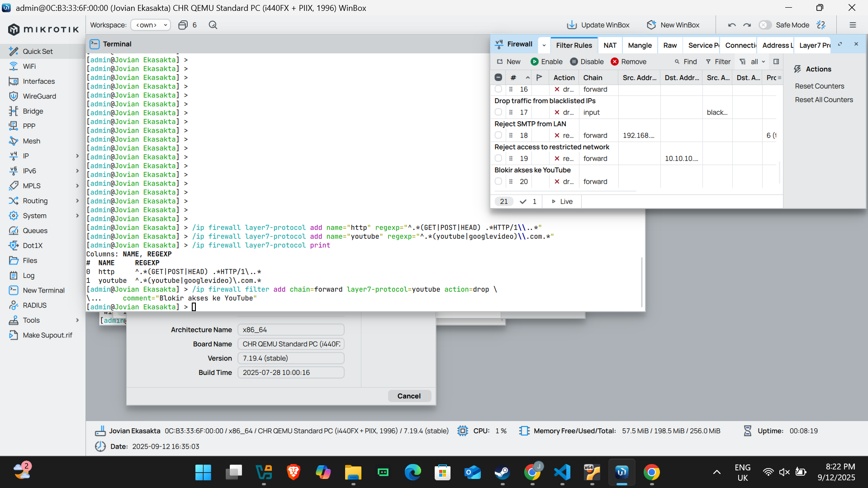Image resolution: width=868 pixels, height=488 pixels.
Task: Click Reset All Counters
Action: (824, 99)
